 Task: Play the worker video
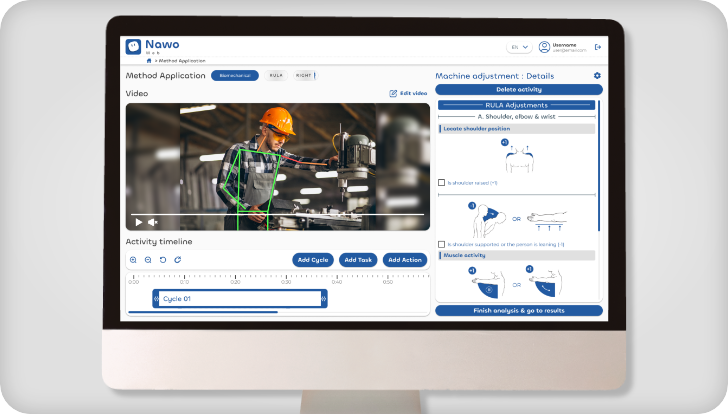point(138,222)
